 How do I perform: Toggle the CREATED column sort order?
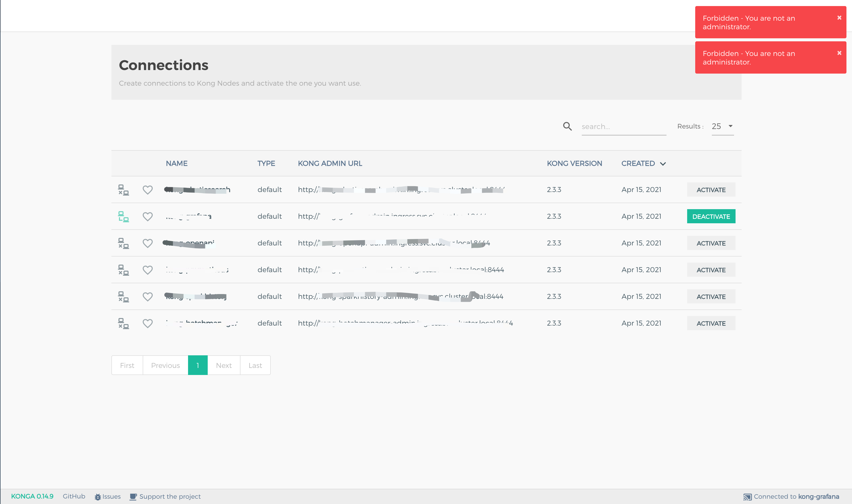click(643, 163)
